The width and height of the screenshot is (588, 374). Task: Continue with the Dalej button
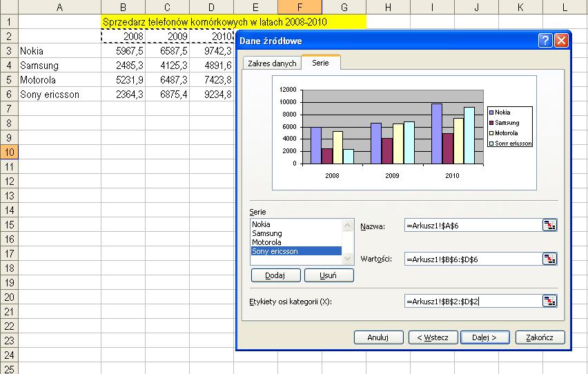485,337
